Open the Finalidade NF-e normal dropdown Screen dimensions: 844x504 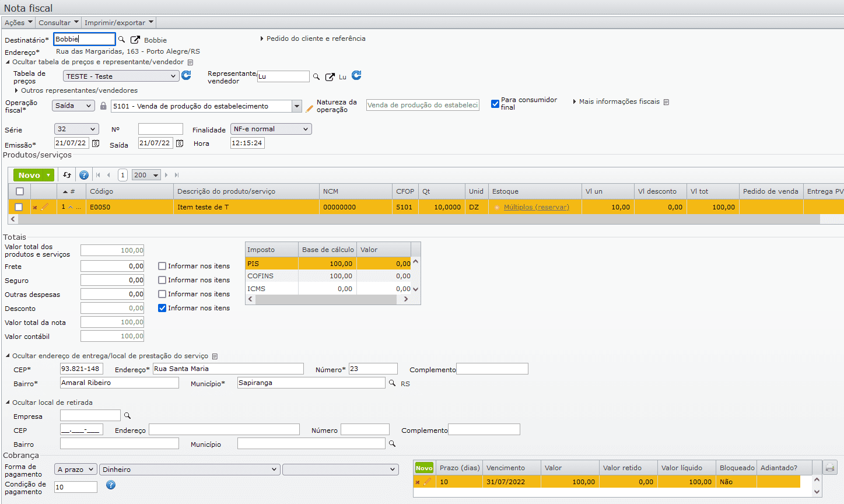click(271, 129)
